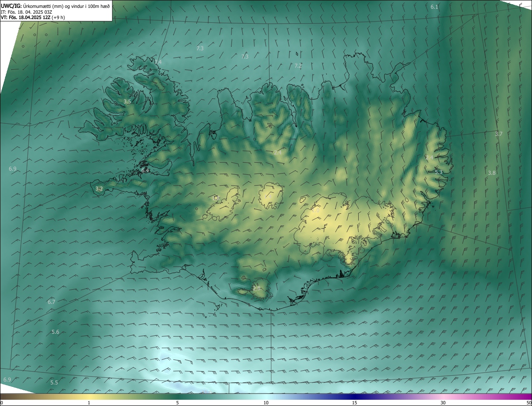The image size is (532, 406).
Task: Click the map value label 6.1
Action: pyautogui.click(x=434, y=7)
